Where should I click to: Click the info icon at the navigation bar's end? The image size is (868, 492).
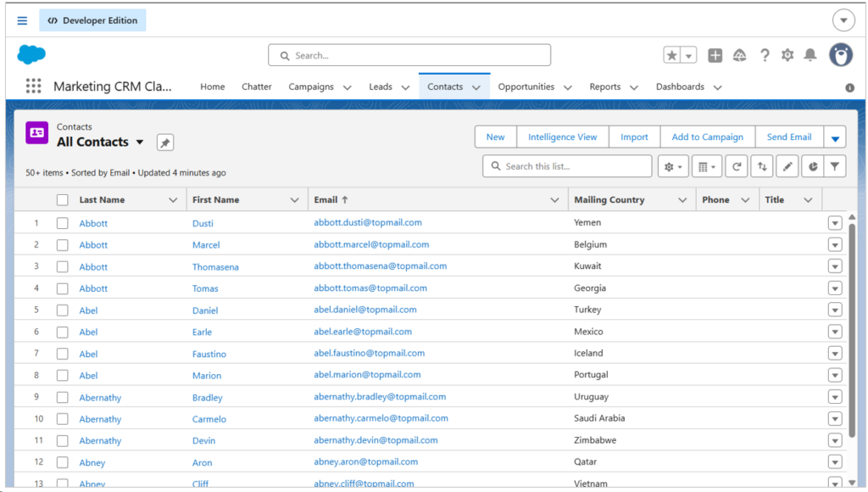(x=849, y=87)
